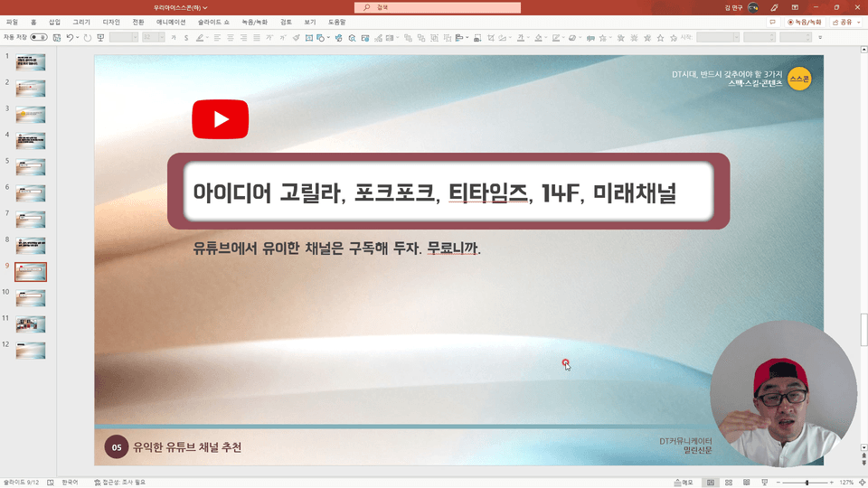Click the shape effects icon
Screen dimensions: 868x488
pos(572,38)
